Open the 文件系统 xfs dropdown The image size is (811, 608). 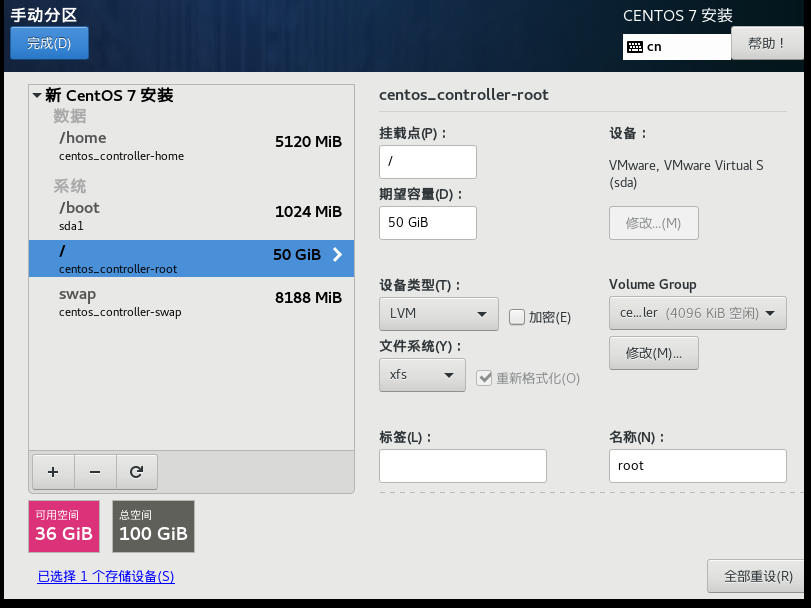(422, 375)
